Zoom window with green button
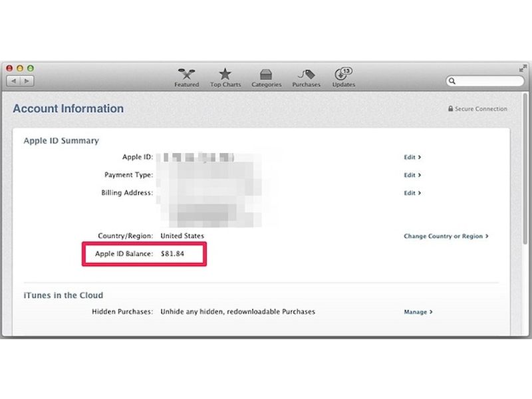Screen dimensions: 532x399 tap(31, 68)
